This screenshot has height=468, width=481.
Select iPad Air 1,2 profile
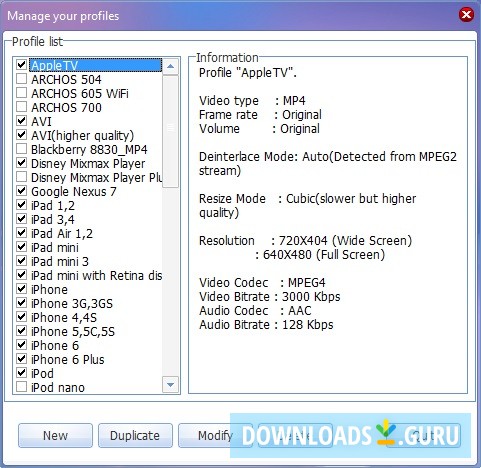tap(62, 233)
